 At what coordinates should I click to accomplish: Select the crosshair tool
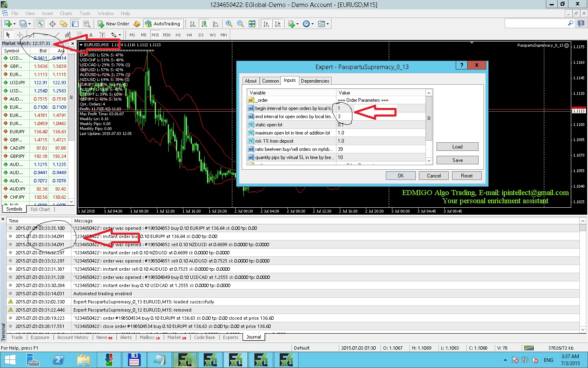20,35
